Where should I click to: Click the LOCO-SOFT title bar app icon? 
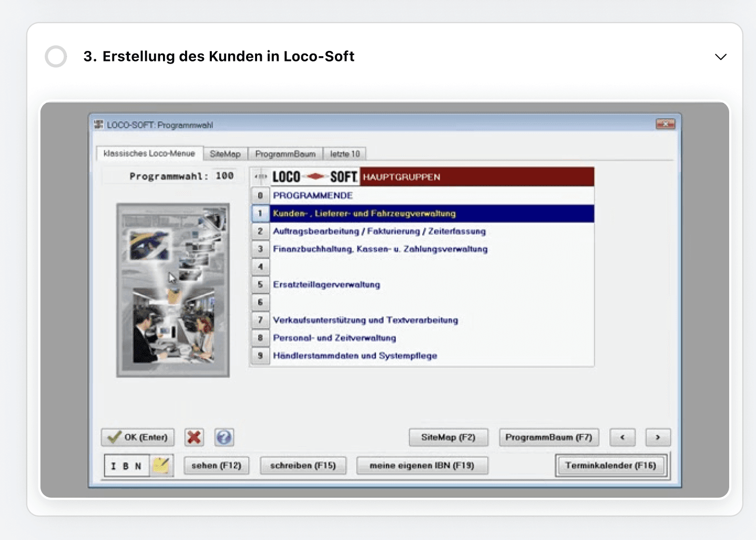pos(98,124)
